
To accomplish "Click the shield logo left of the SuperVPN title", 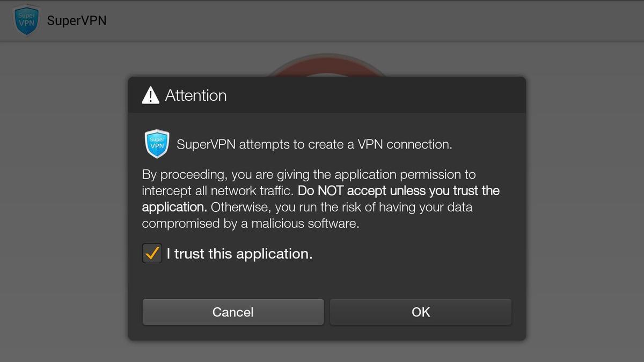I will tap(26, 20).
